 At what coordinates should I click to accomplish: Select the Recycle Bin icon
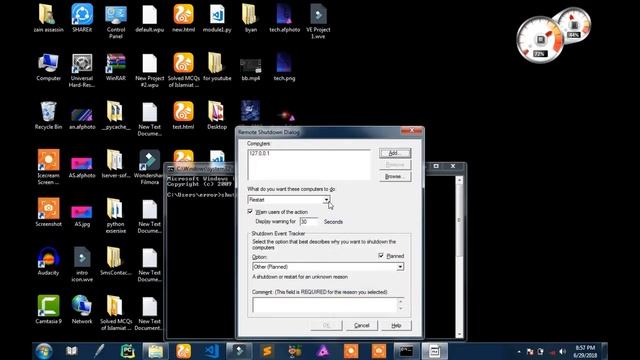pos(49,115)
